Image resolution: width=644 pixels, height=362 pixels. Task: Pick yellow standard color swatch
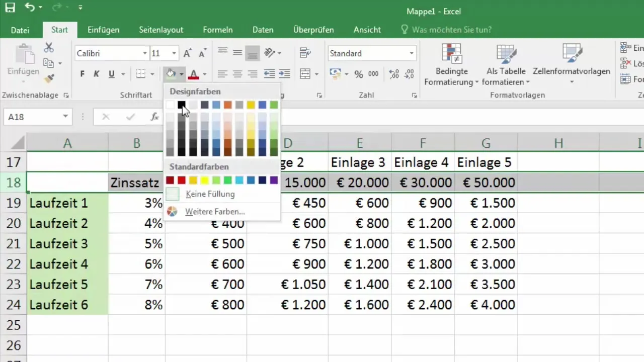click(205, 180)
